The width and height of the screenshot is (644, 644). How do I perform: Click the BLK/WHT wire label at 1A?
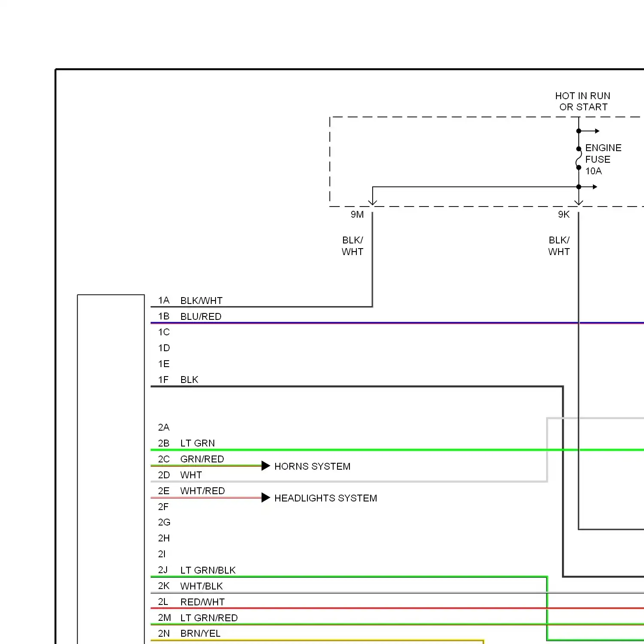pos(201,301)
